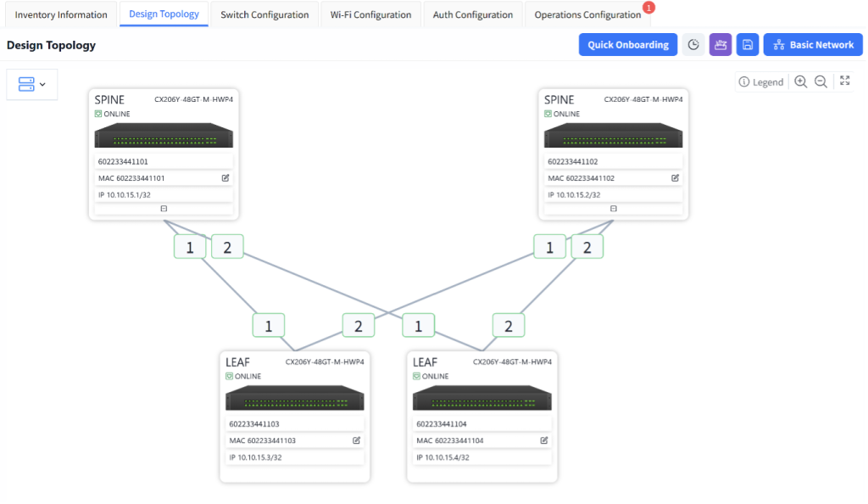Select port 2 under spine 602233441101
This screenshot has width=868, height=504.
(227, 246)
